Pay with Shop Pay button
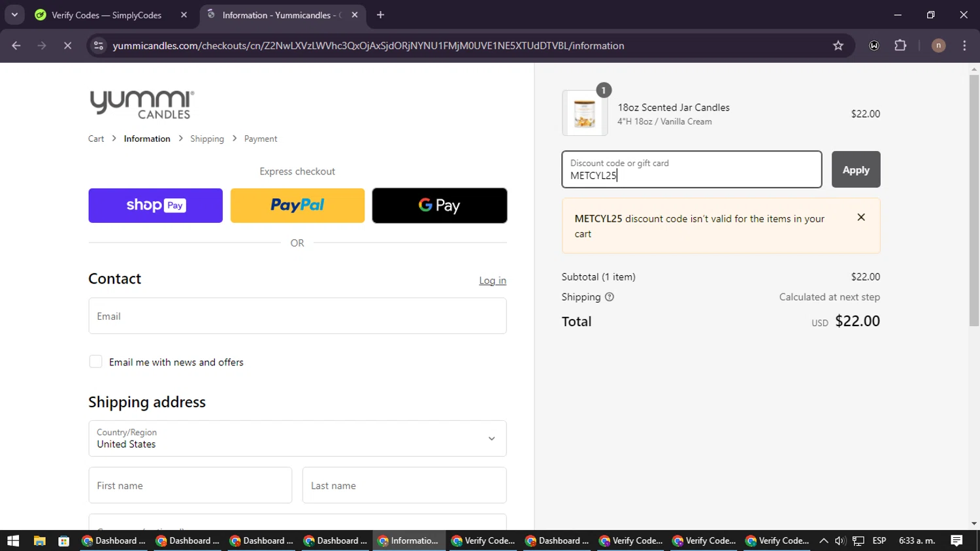 point(155,205)
